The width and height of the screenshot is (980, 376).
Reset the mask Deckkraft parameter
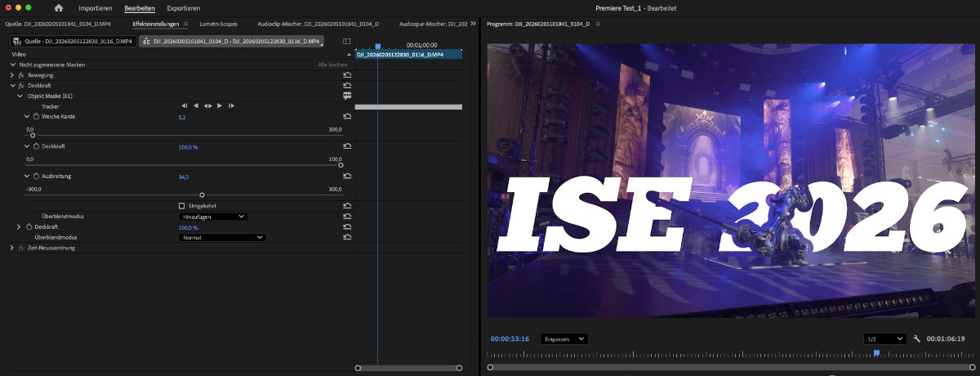[x=347, y=146]
